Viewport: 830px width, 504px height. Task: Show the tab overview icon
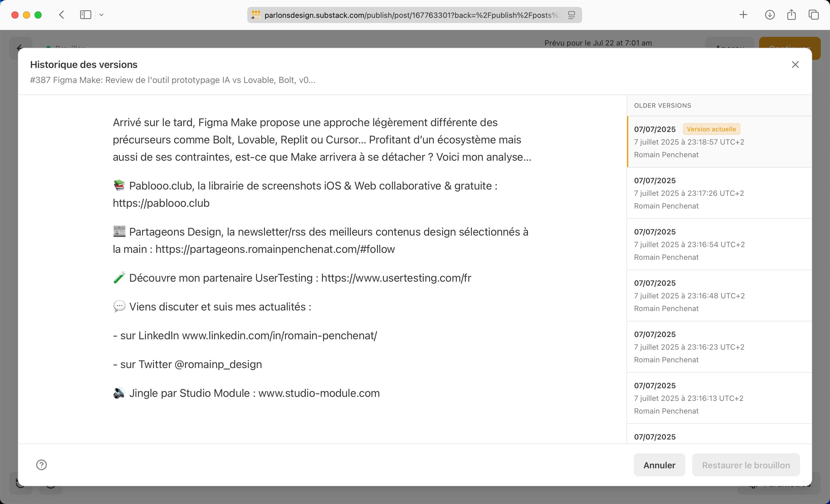pyautogui.click(x=814, y=15)
